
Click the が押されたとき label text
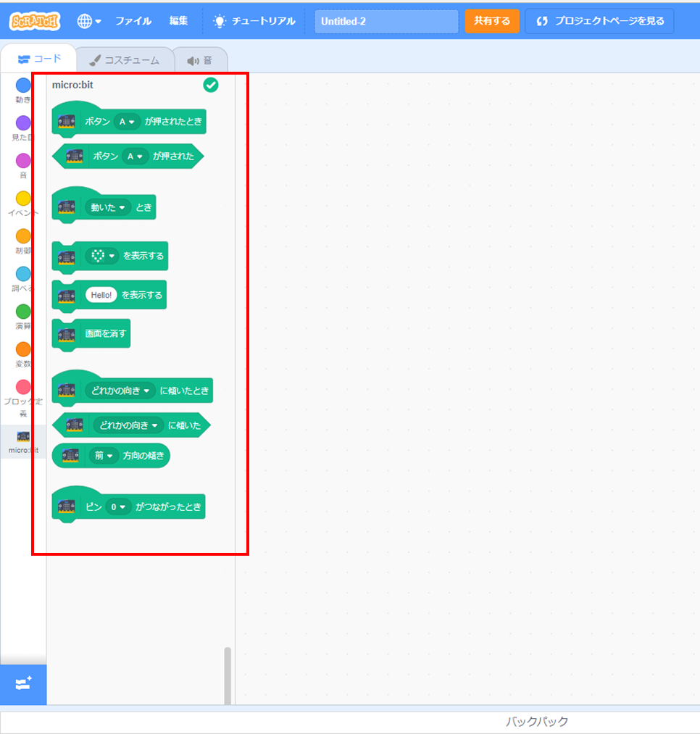(x=173, y=122)
